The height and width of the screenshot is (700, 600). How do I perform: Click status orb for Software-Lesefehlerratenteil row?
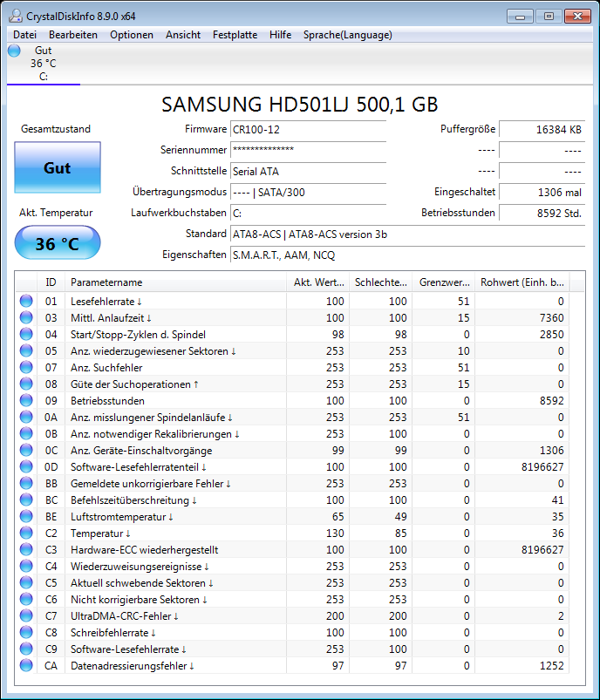(26, 466)
